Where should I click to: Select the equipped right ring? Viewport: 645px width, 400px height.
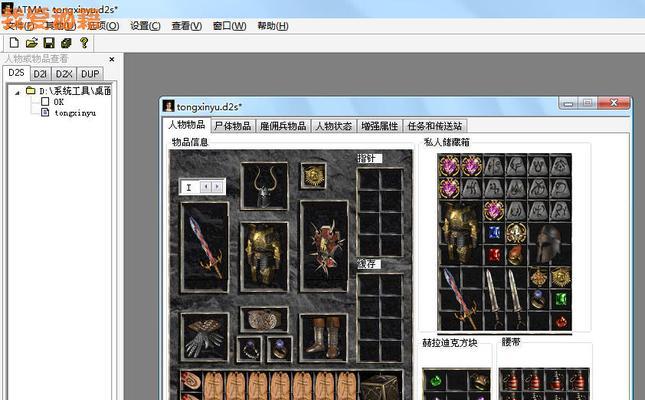click(280, 349)
